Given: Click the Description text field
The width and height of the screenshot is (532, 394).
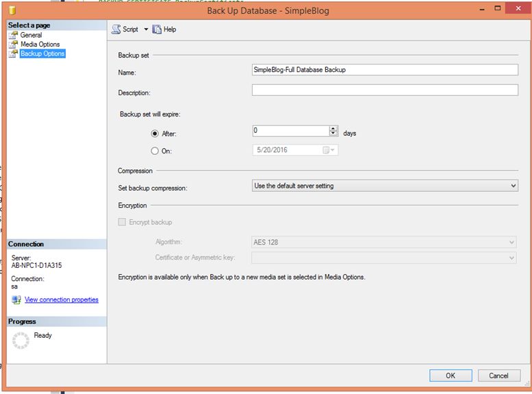Looking at the screenshot, I should pos(385,90).
